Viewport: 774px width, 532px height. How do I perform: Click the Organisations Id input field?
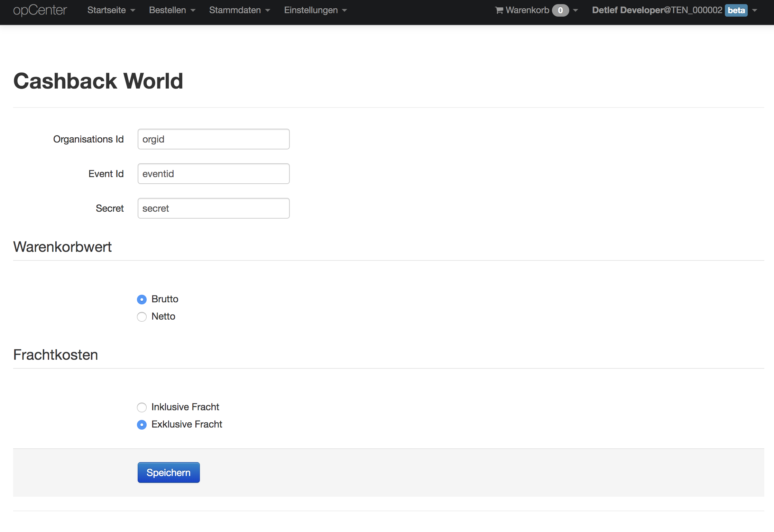pos(213,139)
